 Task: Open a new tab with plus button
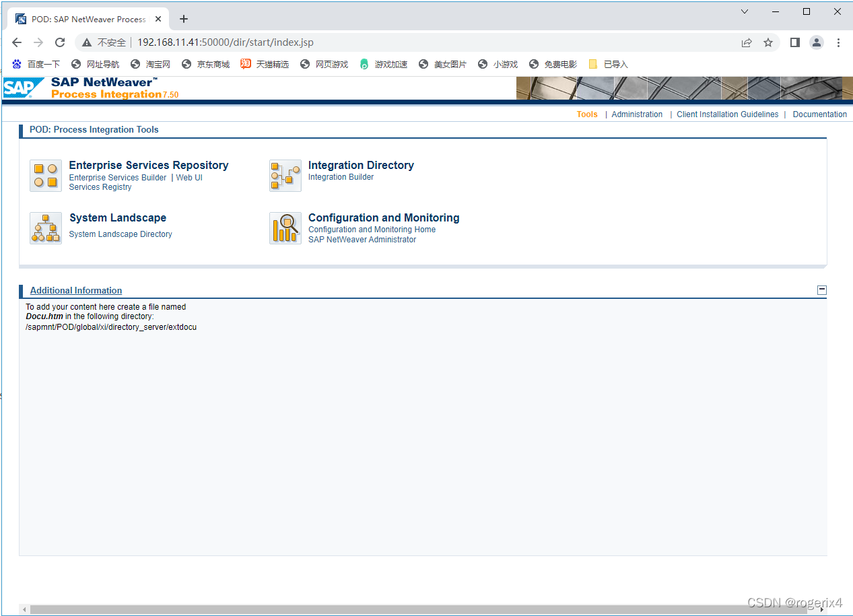(x=184, y=19)
